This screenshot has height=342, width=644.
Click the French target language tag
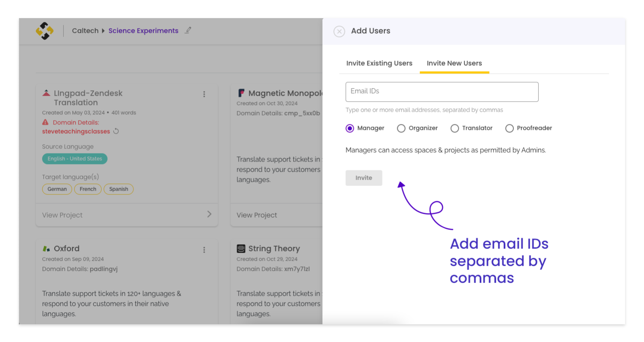(x=88, y=189)
